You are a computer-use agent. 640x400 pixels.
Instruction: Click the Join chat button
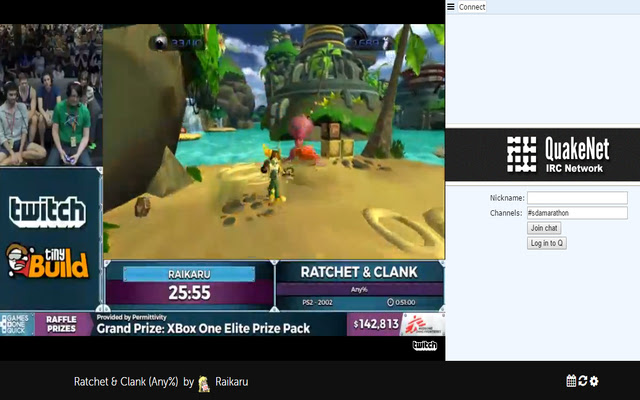click(544, 228)
